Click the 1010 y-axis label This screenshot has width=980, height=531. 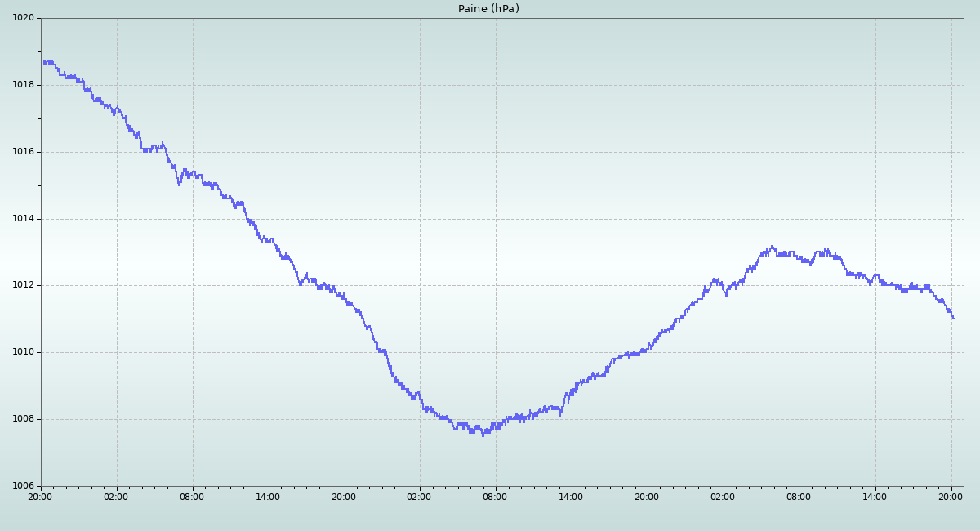point(22,352)
